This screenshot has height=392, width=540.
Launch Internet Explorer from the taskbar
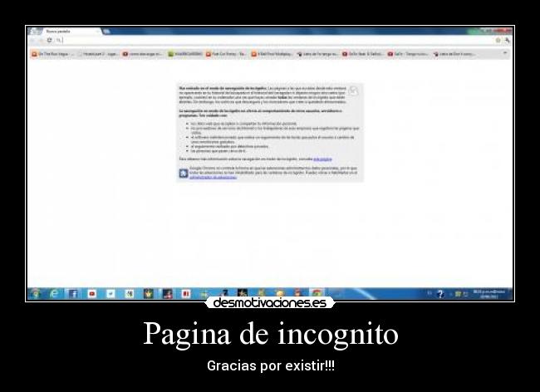[x=54, y=293]
